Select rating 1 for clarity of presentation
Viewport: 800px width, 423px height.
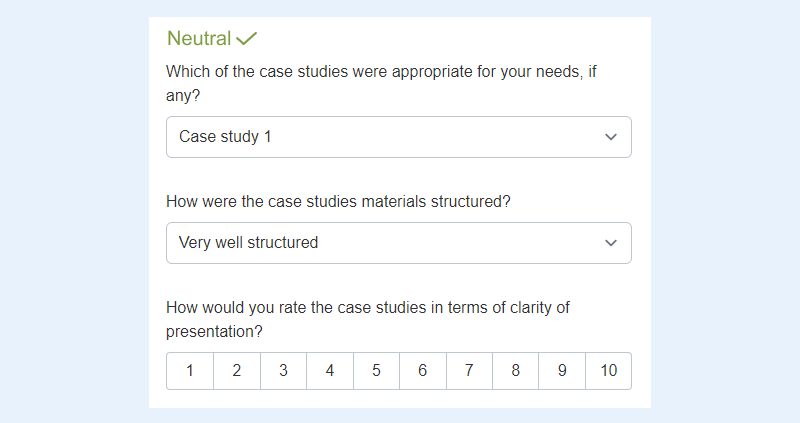190,371
